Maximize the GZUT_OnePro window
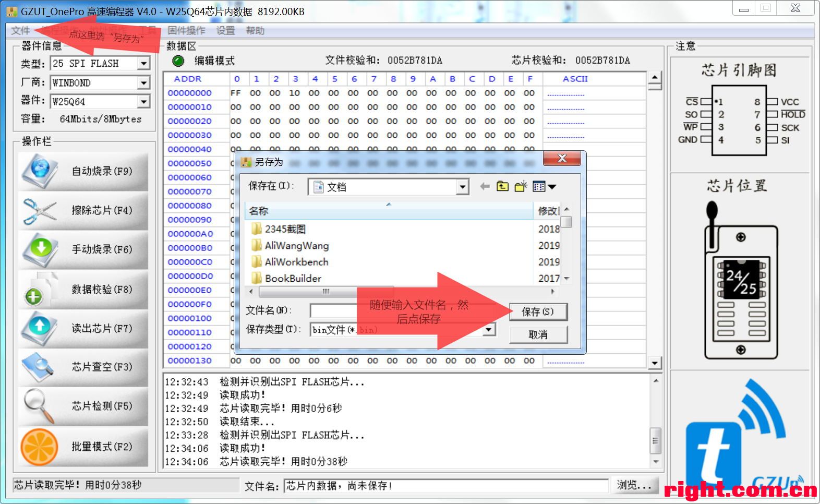The width and height of the screenshot is (820, 504). pyautogui.click(x=766, y=8)
